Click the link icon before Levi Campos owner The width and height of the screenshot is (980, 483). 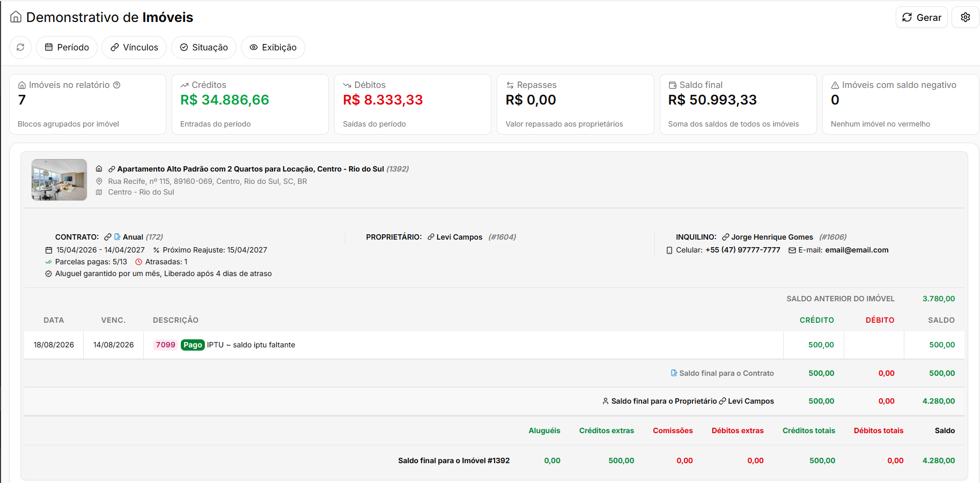[x=431, y=237]
